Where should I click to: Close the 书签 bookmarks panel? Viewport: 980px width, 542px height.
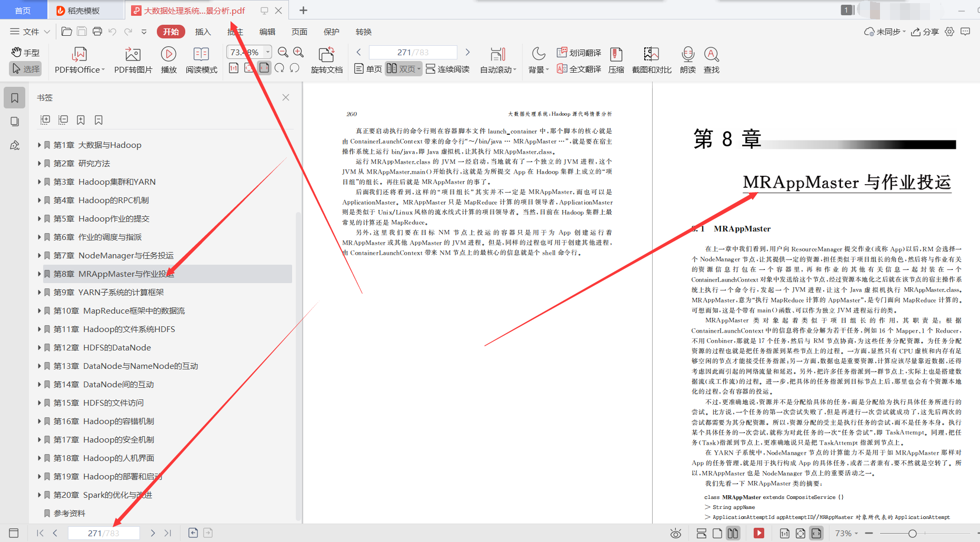click(286, 97)
